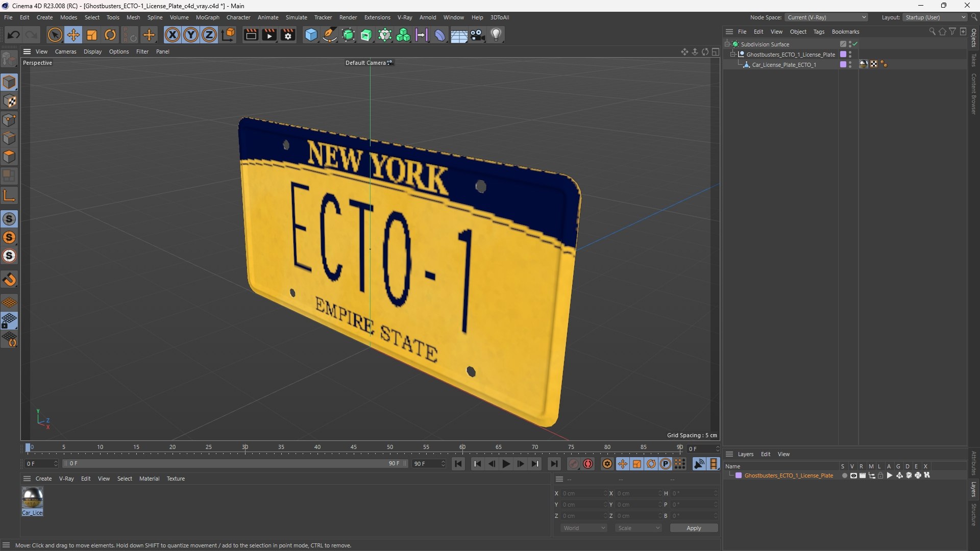Open Layers panel Edit menu

(766, 454)
